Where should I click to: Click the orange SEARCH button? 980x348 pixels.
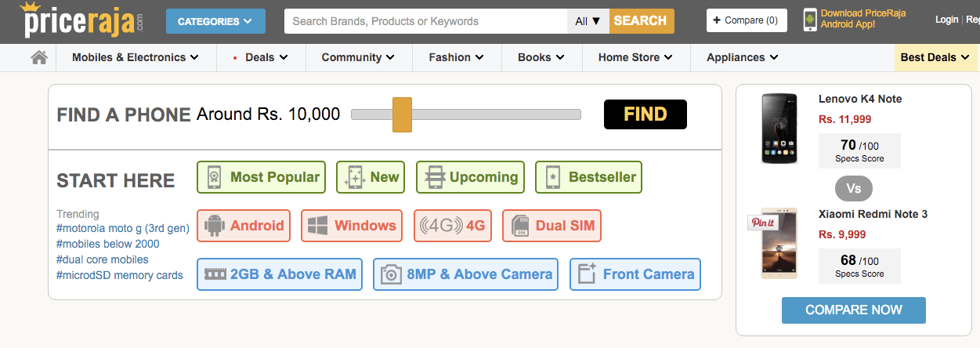(x=641, y=21)
